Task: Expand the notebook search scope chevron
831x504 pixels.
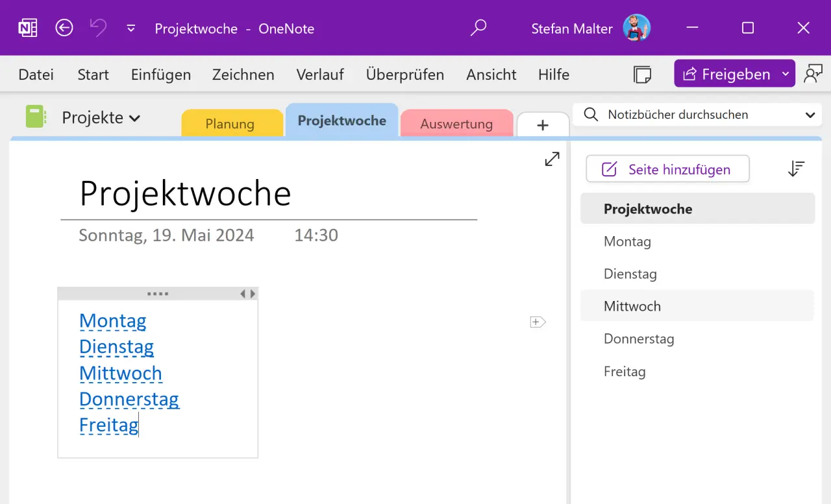Action: click(x=810, y=114)
